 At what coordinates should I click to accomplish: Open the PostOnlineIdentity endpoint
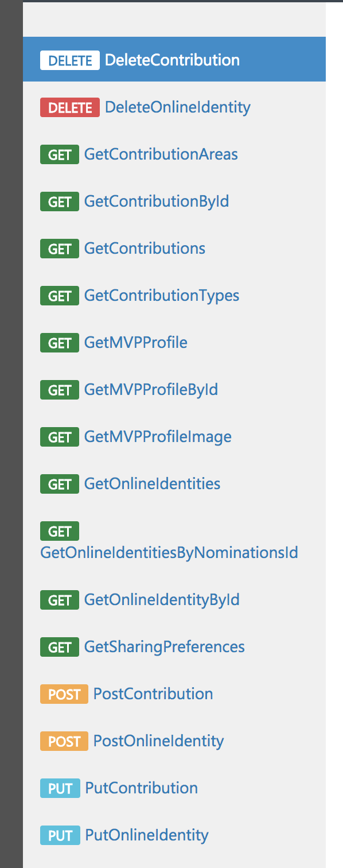[159, 741]
